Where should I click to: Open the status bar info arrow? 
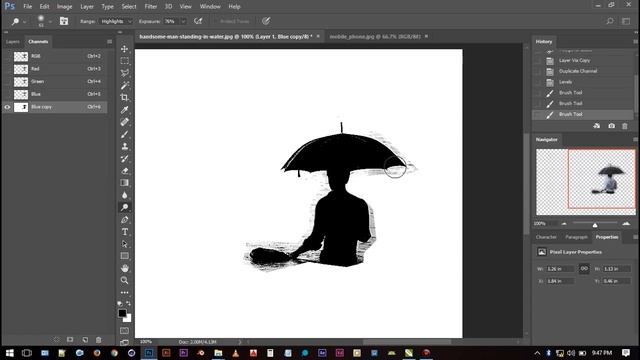coord(240,342)
